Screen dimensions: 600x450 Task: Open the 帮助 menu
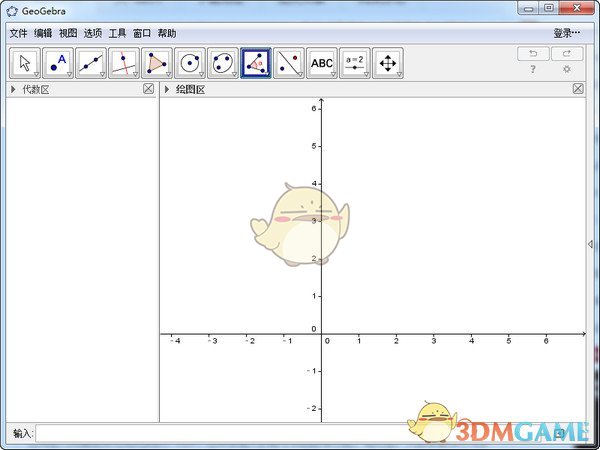coord(167,34)
